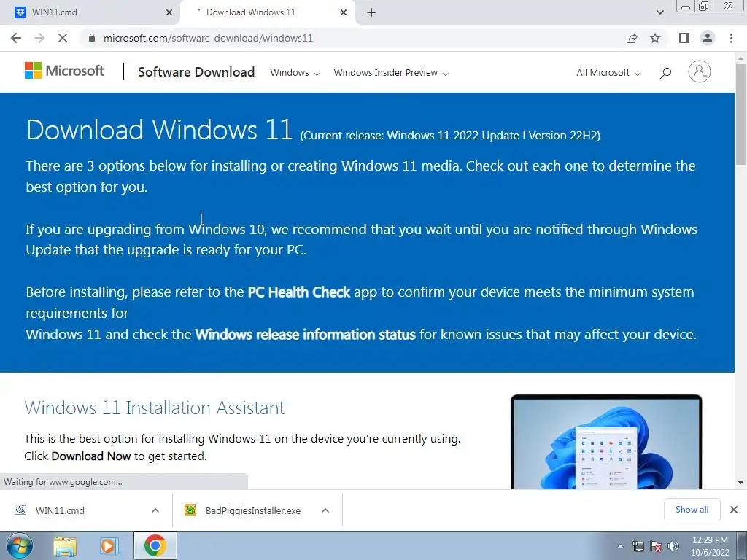The width and height of the screenshot is (747, 560).
Task: Click the Chrome taskbar icon
Action: coord(155,545)
